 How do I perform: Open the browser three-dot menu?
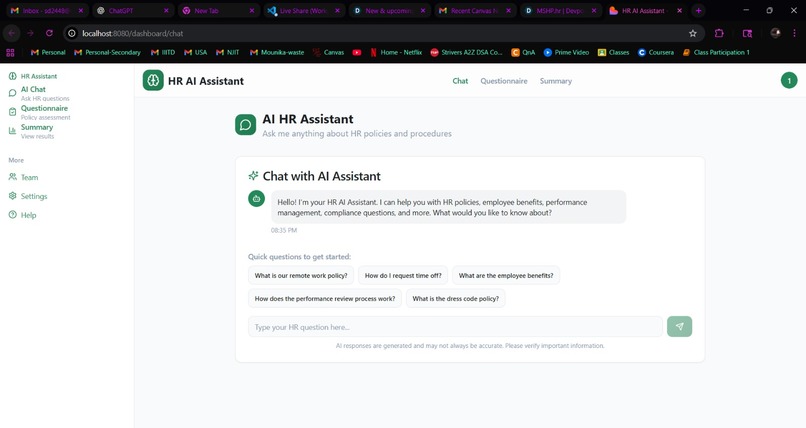[794, 33]
